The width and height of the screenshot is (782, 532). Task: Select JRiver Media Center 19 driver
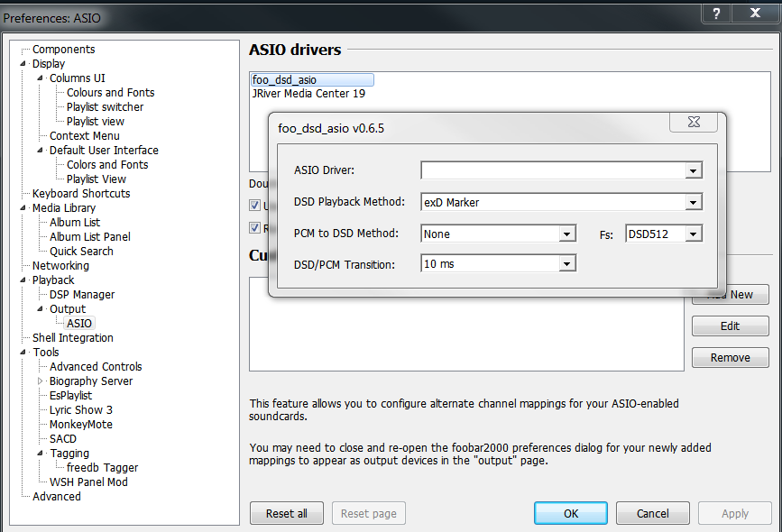[x=308, y=94]
